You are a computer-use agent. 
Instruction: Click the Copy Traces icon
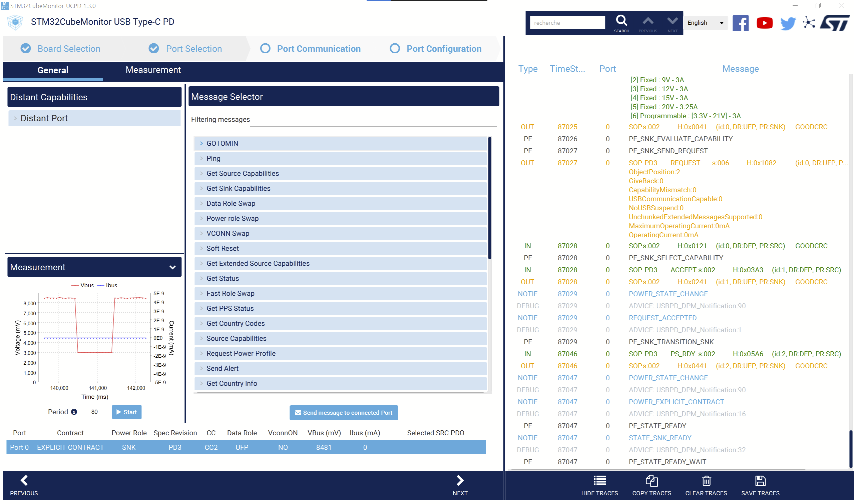point(652,481)
